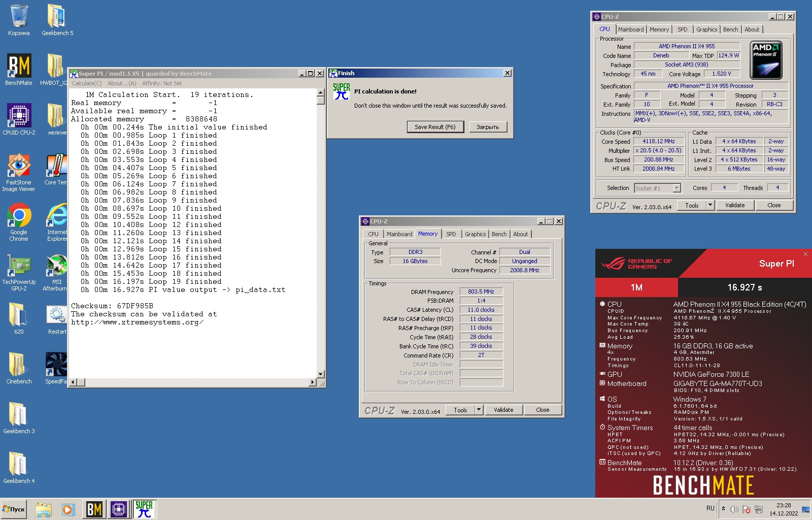
Task: Click Tools button in top CPU-Z window
Action: [x=692, y=205]
